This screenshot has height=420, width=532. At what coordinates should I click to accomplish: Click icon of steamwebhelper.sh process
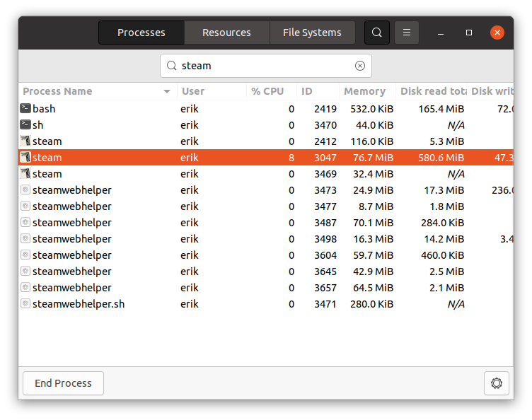pyautogui.click(x=25, y=304)
